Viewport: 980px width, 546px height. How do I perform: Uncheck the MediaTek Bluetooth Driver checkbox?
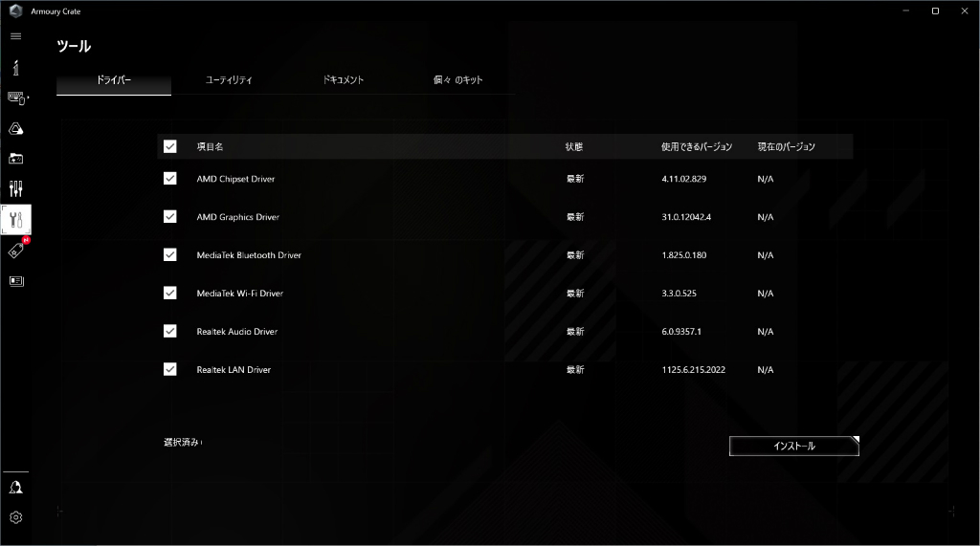point(170,254)
